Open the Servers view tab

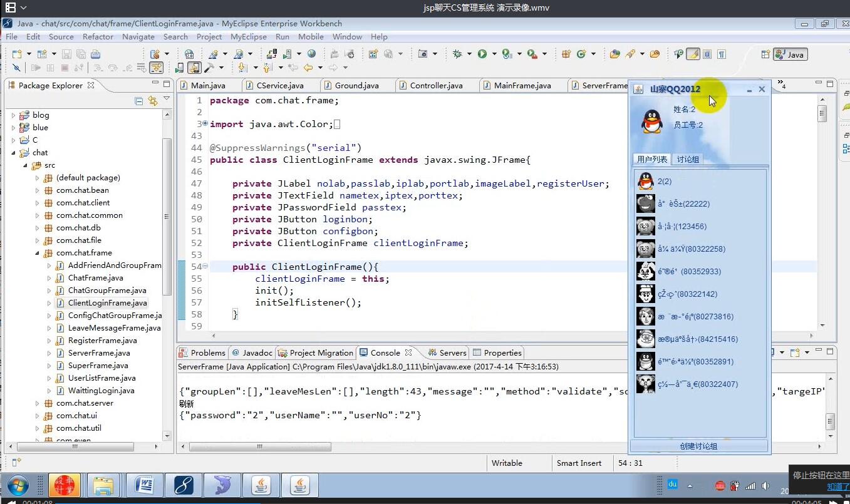tap(447, 352)
